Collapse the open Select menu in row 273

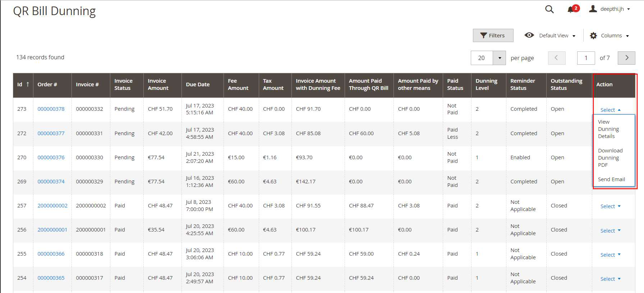click(610, 110)
